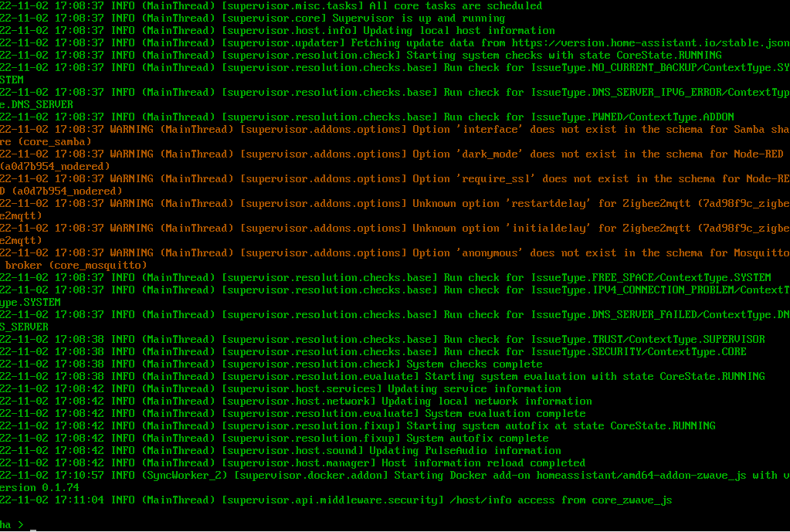This screenshot has height=532, width=790.
Task: Click the ha > command prompt
Action: click(12, 524)
